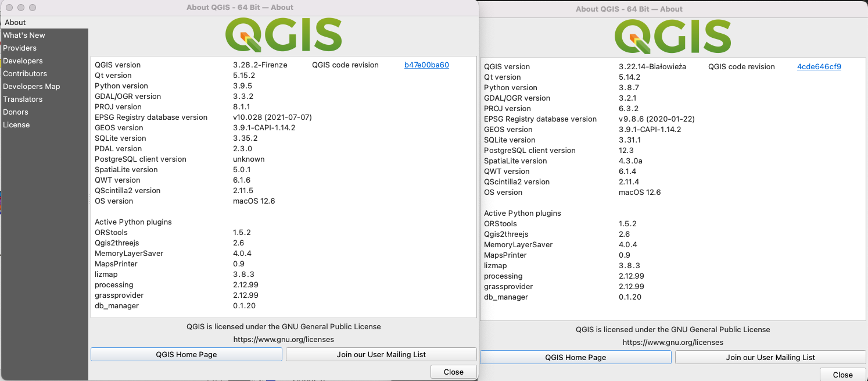Viewport: 868px width, 381px height.
Task: Open the What's New section
Action: [24, 35]
